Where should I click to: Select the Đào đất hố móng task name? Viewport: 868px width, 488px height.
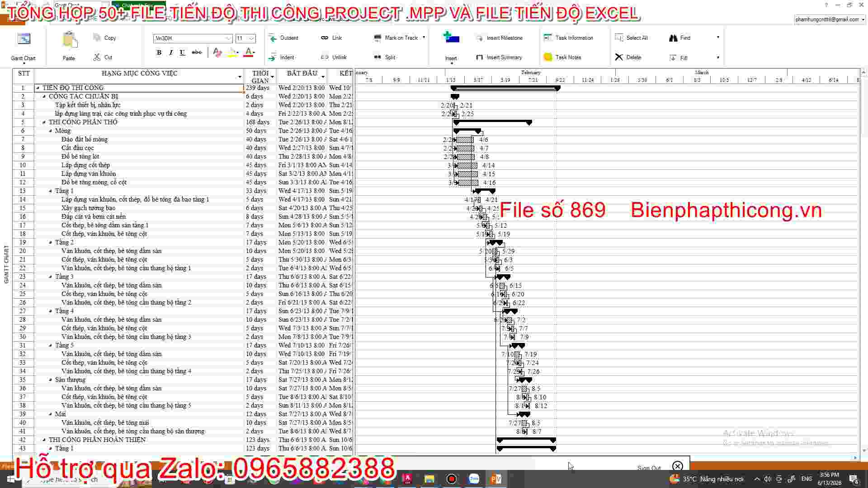(85, 140)
